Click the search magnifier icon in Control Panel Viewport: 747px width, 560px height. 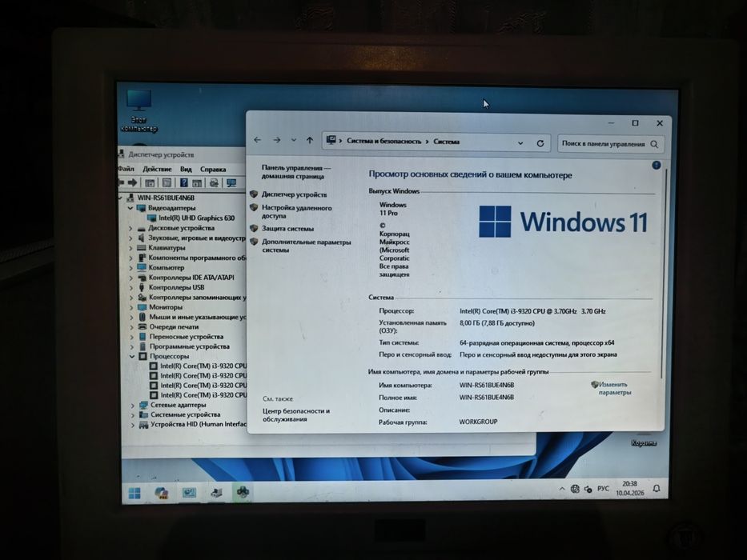654,144
